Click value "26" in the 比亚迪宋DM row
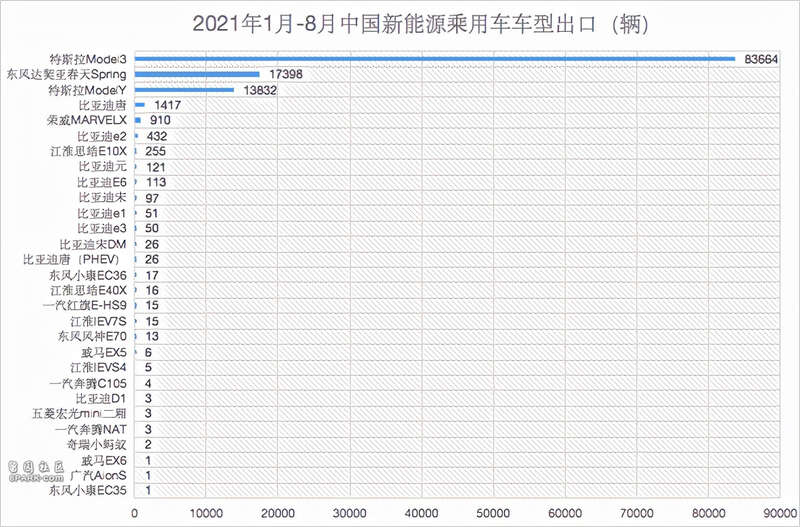The image size is (800, 527). coord(152,244)
